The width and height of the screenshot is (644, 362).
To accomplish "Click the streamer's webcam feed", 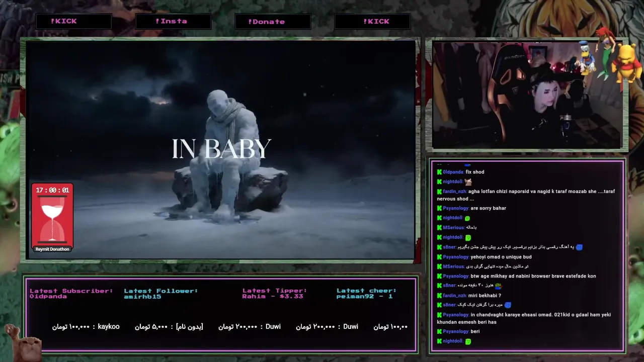I will [x=527, y=95].
